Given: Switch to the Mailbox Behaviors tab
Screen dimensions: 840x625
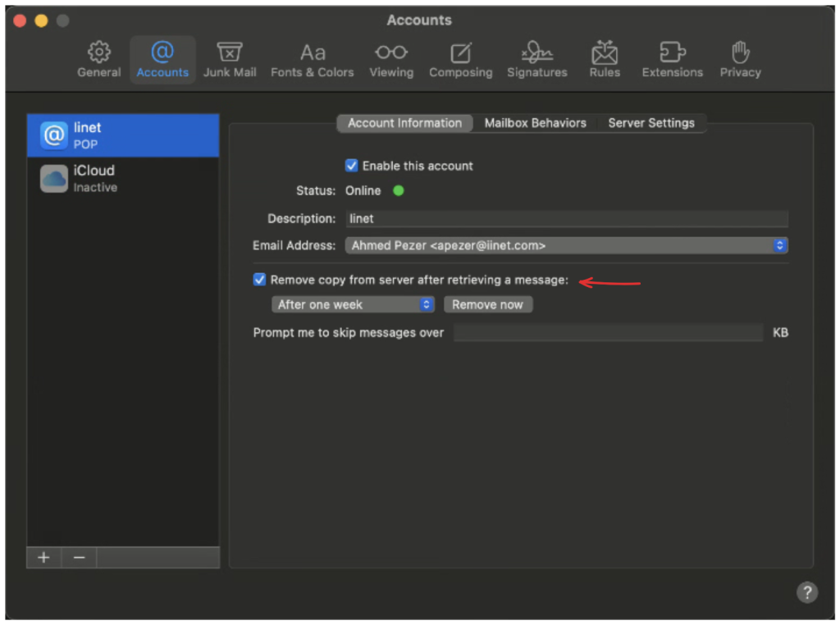Looking at the screenshot, I should [535, 123].
